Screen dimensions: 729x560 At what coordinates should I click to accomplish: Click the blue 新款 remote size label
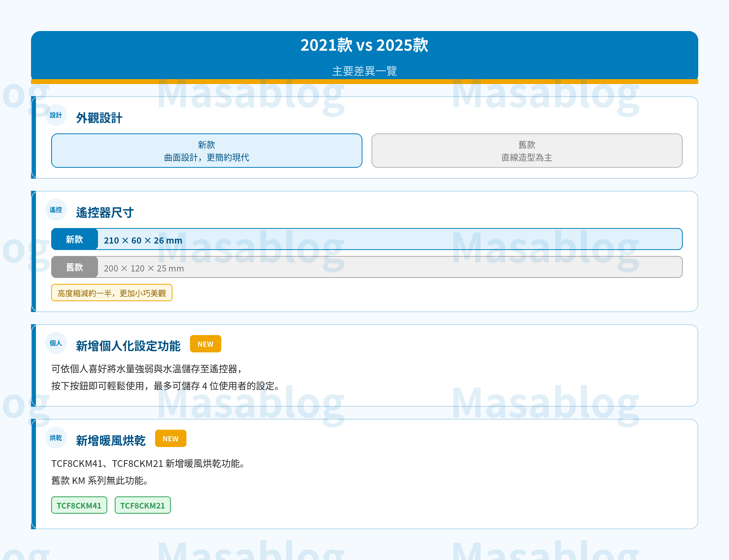[x=74, y=239]
